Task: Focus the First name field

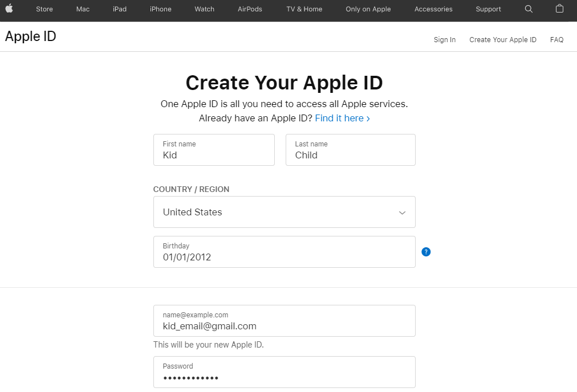Action: [x=214, y=150]
